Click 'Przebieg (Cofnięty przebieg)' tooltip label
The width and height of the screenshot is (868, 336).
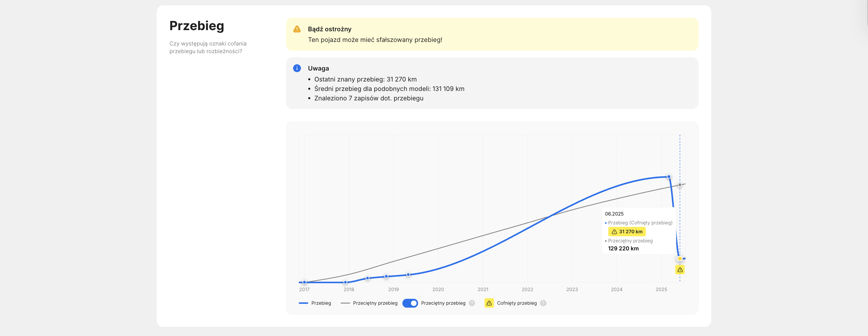point(640,223)
